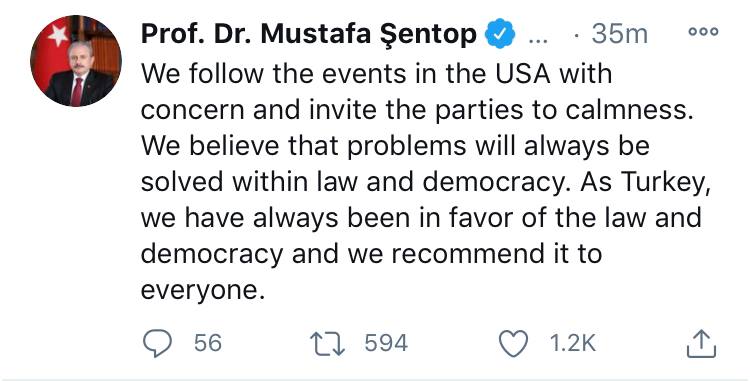Open Mustafa Şentop's profile picture
750x381 pixels.
tap(76, 61)
